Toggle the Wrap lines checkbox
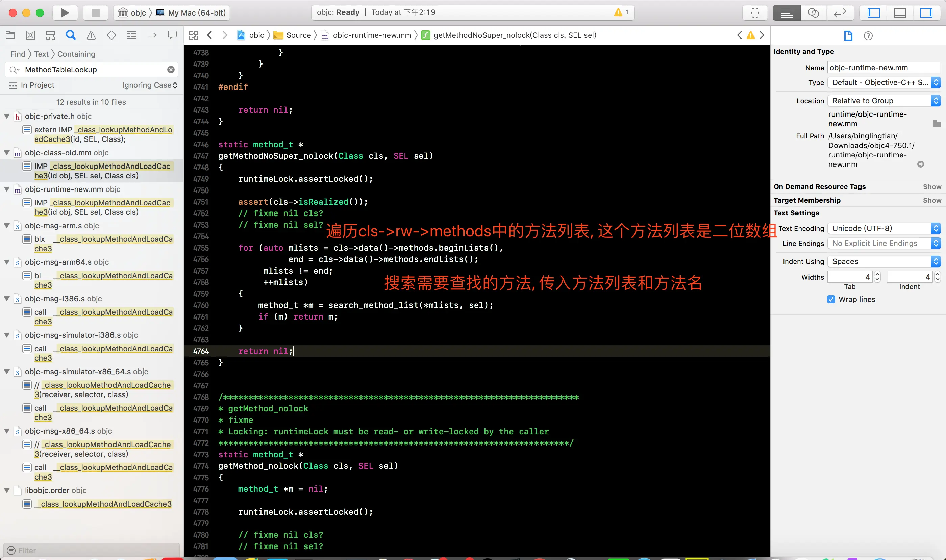The image size is (946, 560). pyautogui.click(x=831, y=299)
